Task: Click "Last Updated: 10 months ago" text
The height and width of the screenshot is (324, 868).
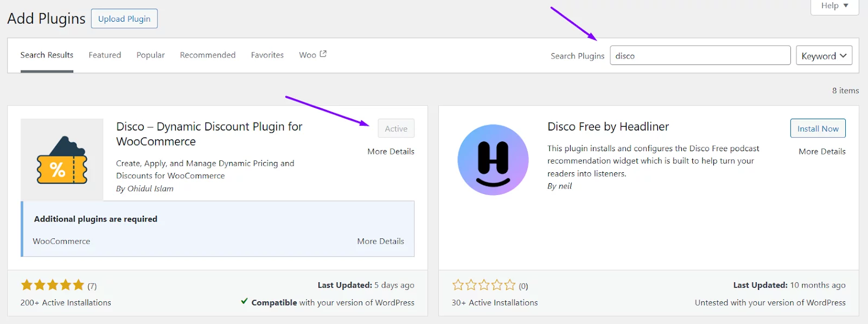Action: (x=789, y=286)
